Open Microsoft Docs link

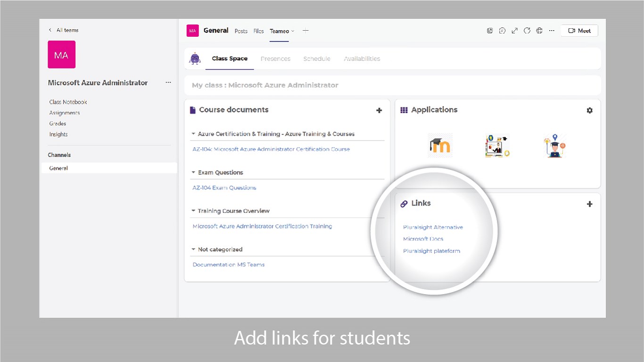pos(423,239)
